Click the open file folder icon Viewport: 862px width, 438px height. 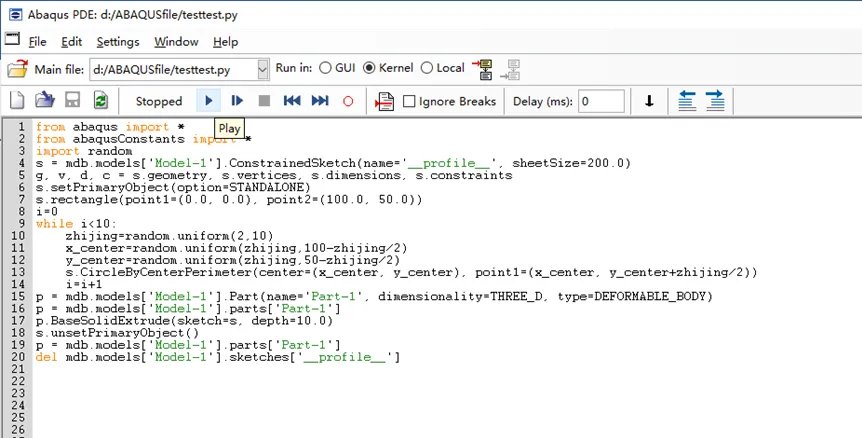coord(45,100)
